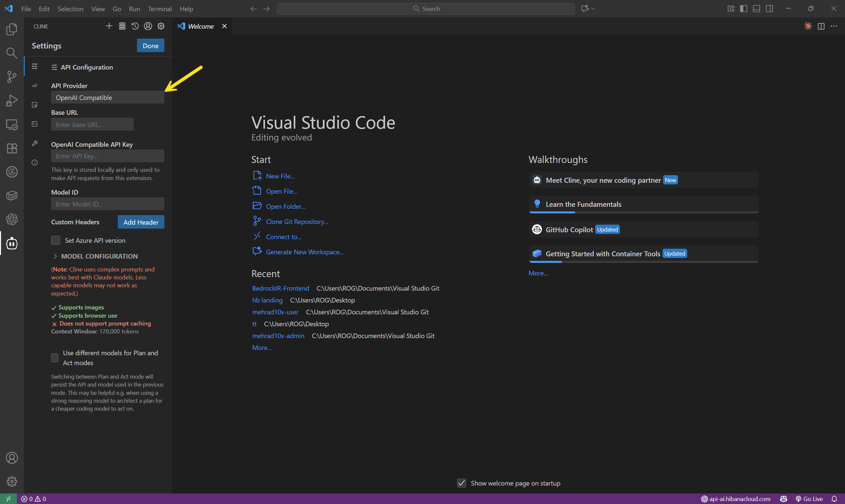Open GitHub Copilot walkthrough
Viewport: 845px width, 504px height.
[x=644, y=230]
